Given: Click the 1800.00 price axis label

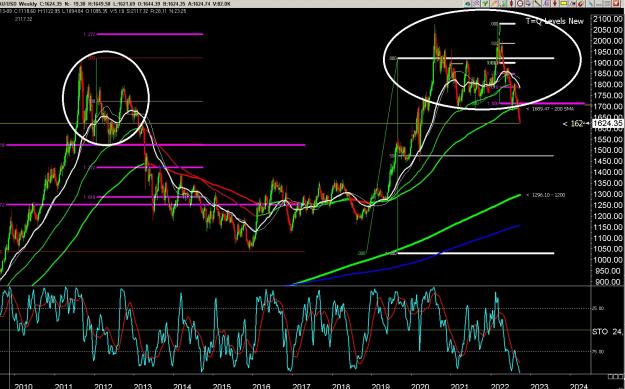Looking at the screenshot, I should [608, 85].
